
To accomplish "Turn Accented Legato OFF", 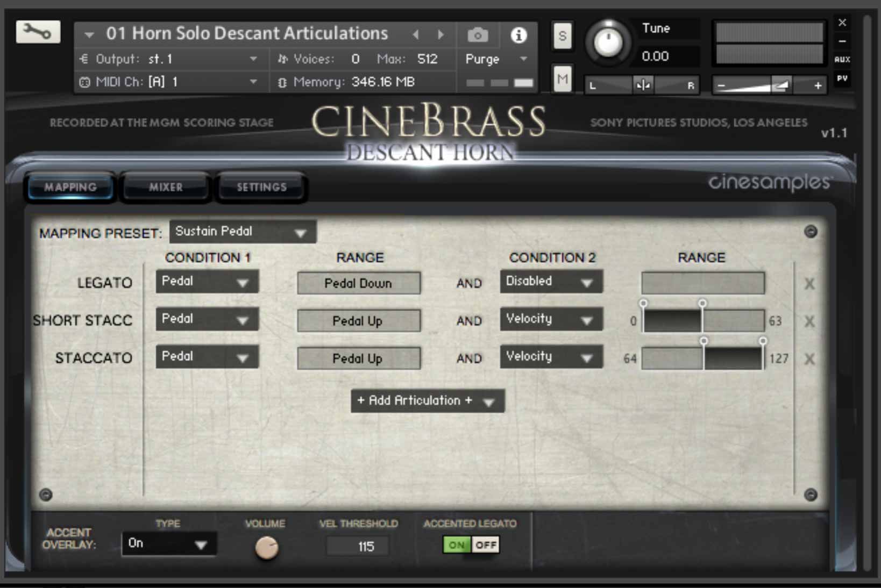I will pyautogui.click(x=485, y=544).
